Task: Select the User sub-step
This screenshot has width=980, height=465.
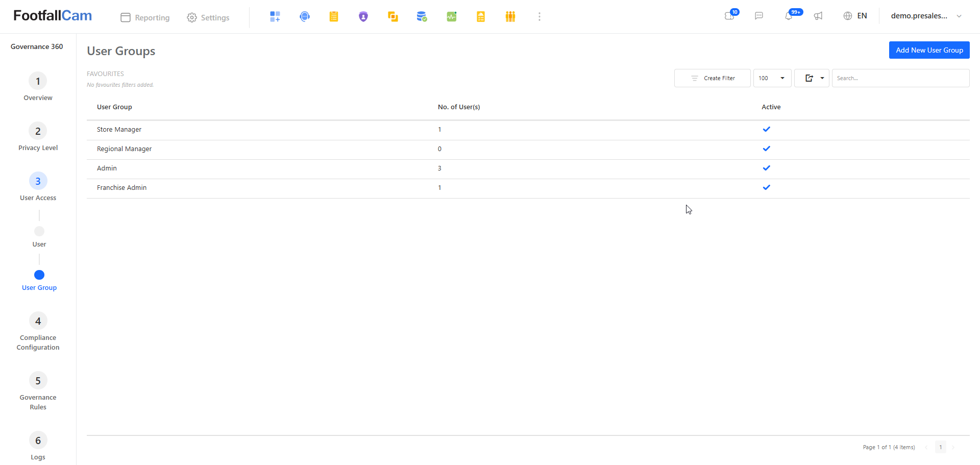Action: 39,237
